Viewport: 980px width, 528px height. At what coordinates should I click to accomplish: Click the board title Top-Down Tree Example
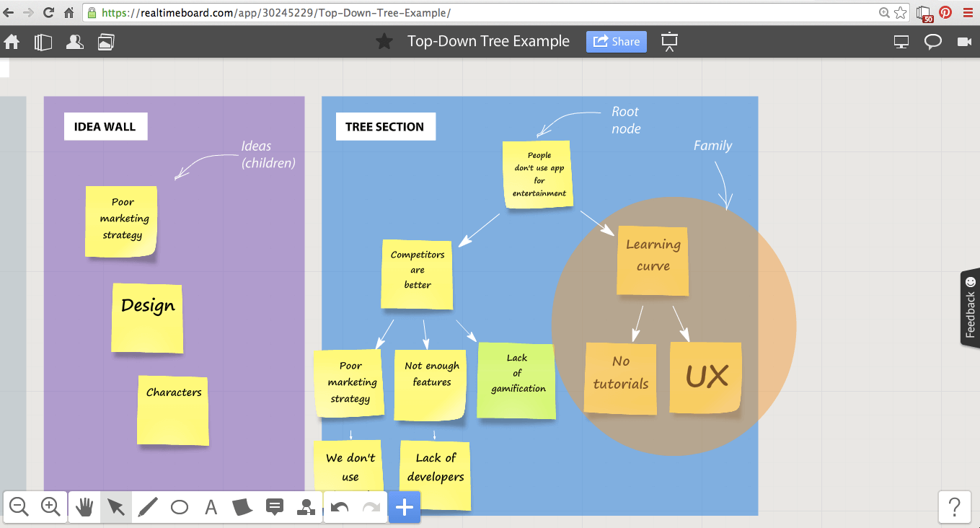[x=488, y=42]
